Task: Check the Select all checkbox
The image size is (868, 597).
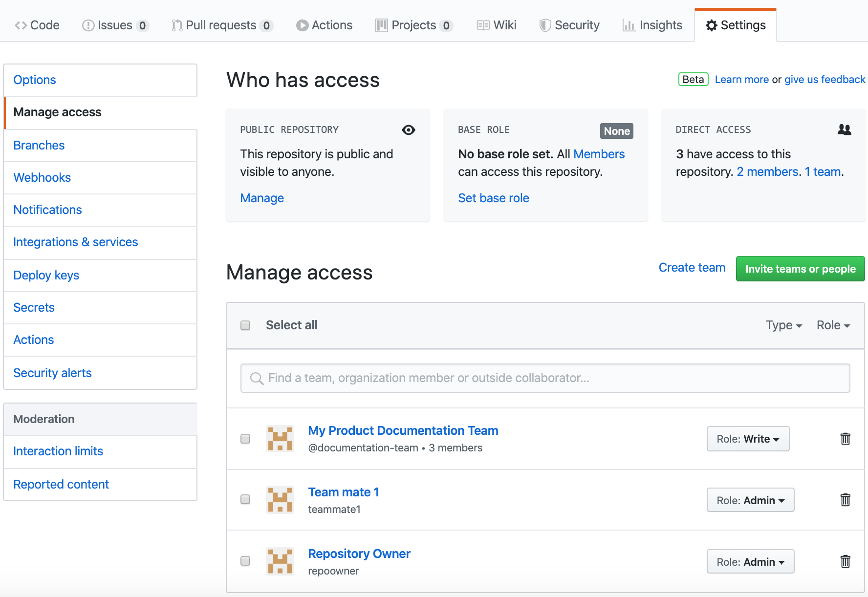Action: [245, 325]
